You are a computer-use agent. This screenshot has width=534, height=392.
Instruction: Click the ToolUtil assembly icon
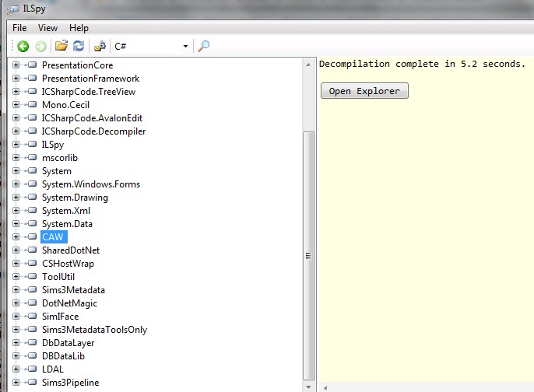(x=32, y=276)
